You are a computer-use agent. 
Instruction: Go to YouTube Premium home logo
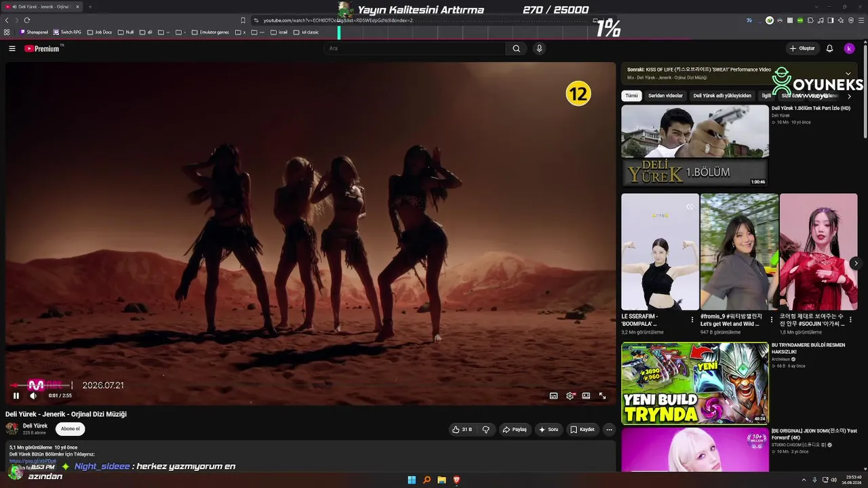pos(43,49)
